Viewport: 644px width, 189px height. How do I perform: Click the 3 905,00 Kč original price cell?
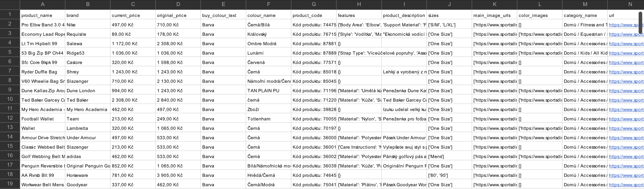[178, 175]
